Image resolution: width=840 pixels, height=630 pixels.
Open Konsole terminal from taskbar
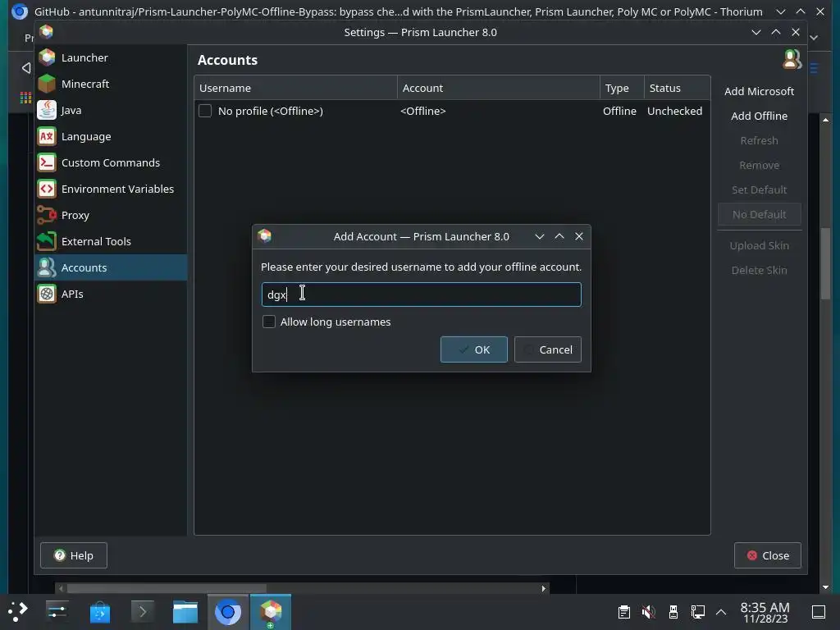(x=143, y=611)
